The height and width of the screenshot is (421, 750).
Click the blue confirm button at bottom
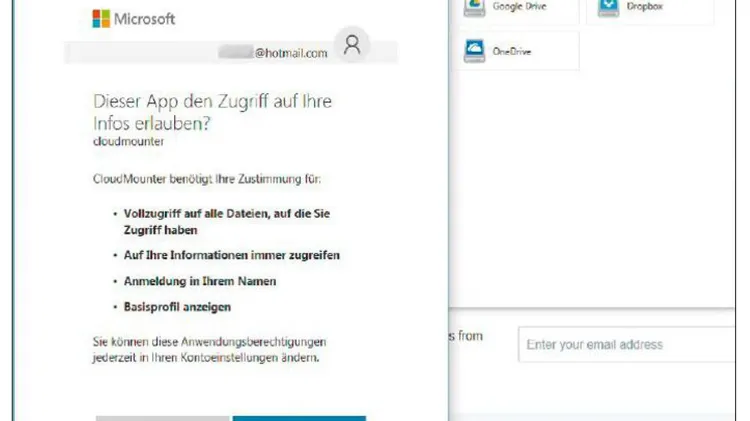(299, 419)
